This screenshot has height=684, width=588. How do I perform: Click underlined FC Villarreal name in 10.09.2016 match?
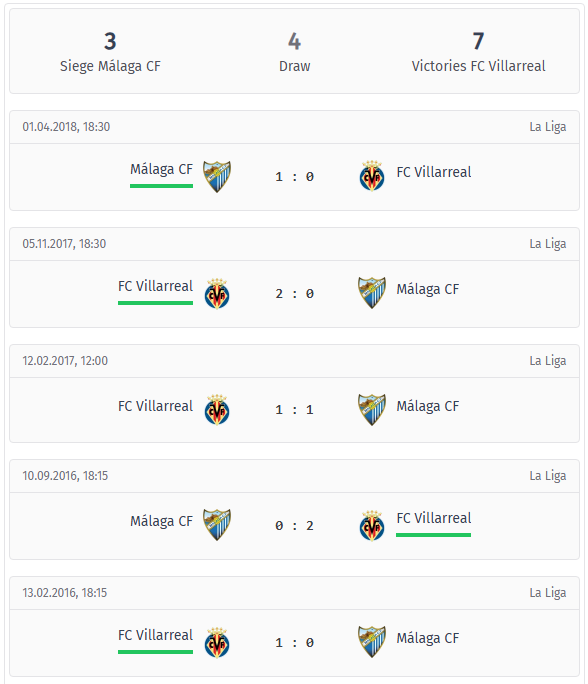coord(434,518)
